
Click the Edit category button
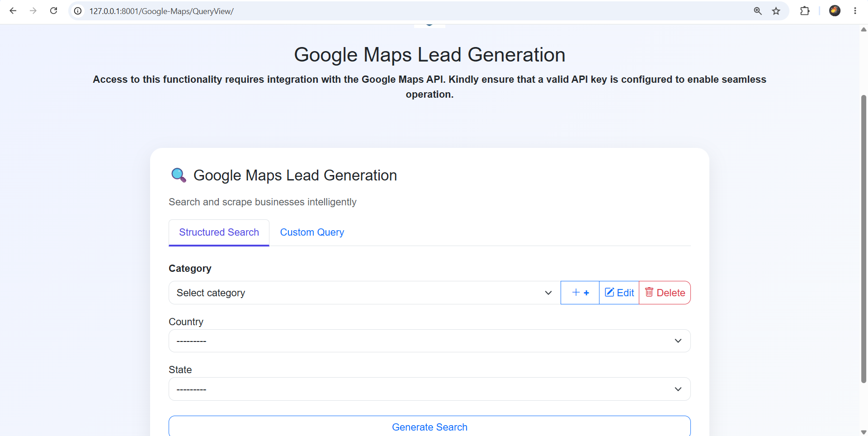(x=619, y=293)
